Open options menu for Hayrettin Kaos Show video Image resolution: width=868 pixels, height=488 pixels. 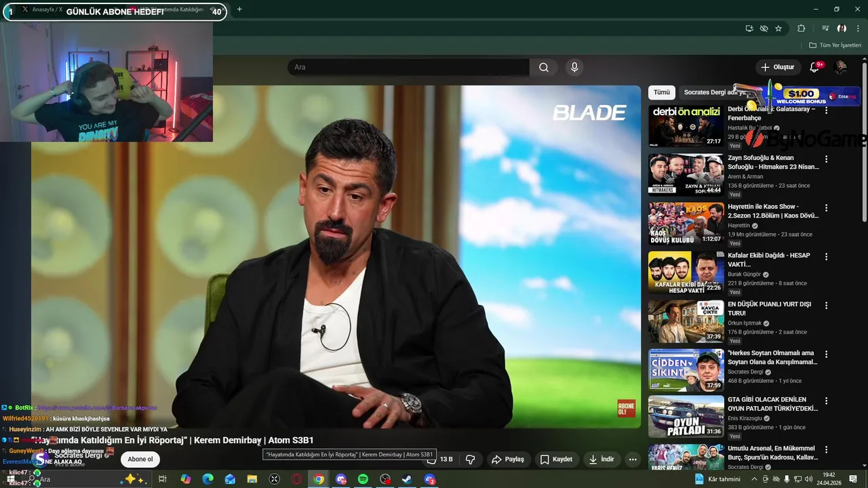click(x=826, y=208)
